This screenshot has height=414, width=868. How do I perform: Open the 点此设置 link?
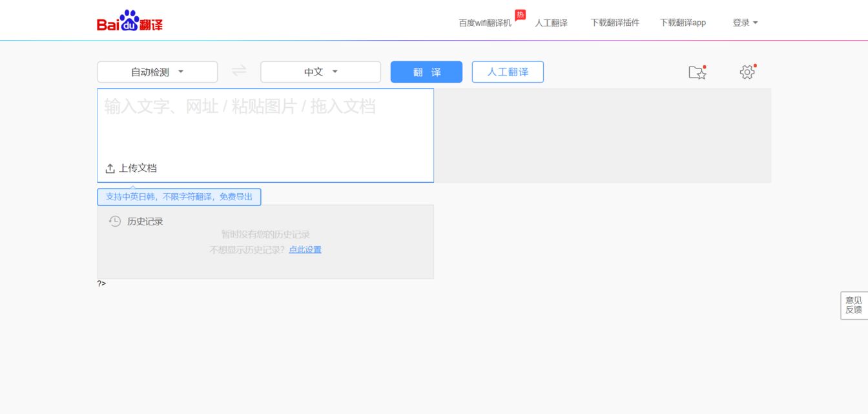pyautogui.click(x=305, y=250)
